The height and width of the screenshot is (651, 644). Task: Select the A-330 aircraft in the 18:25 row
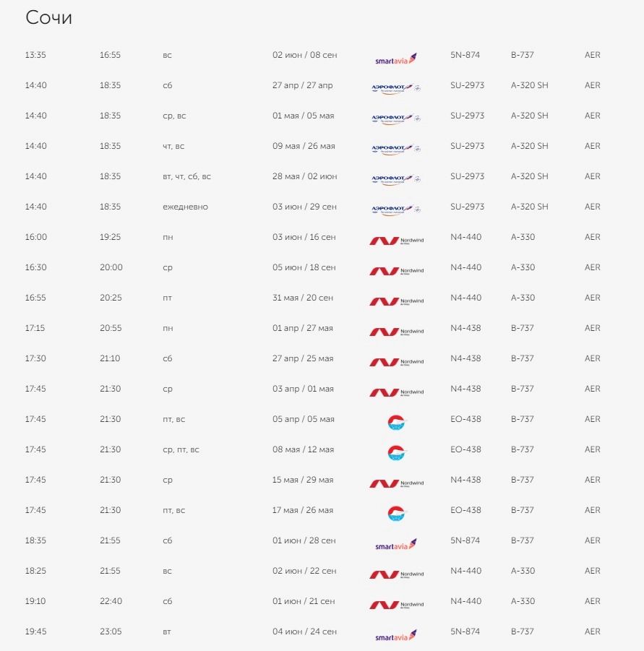pyautogui.click(x=523, y=571)
